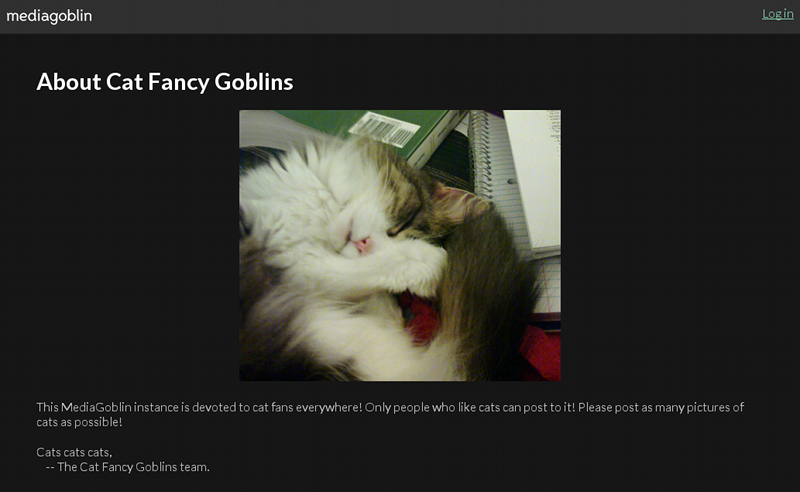Click 'The Cat Fancy Goblins team' signature

tap(133, 467)
